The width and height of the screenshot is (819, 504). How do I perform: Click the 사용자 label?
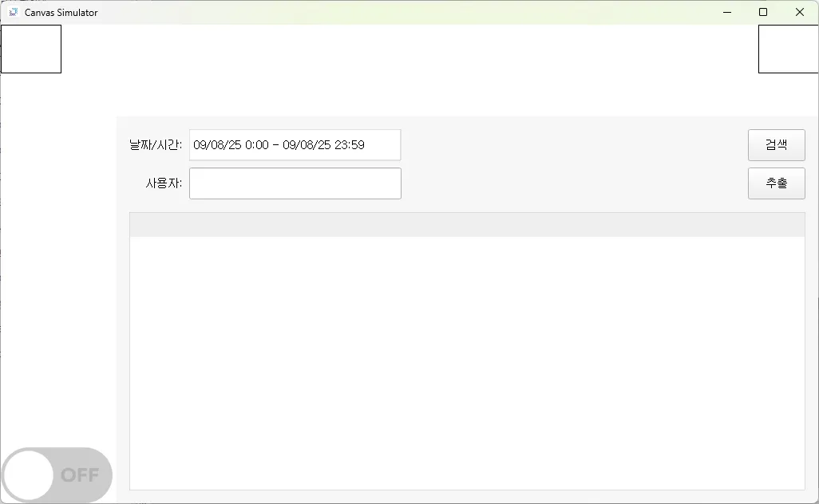coord(164,183)
